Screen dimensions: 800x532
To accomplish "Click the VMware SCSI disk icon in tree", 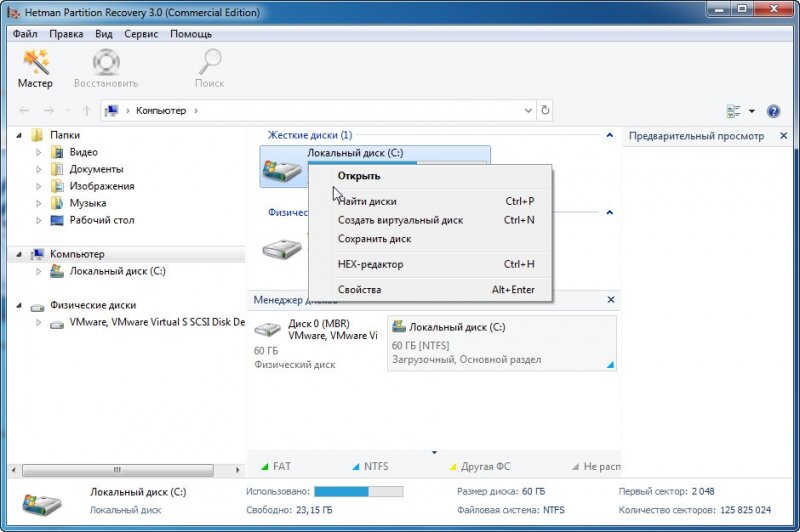I will tap(57, 324).
